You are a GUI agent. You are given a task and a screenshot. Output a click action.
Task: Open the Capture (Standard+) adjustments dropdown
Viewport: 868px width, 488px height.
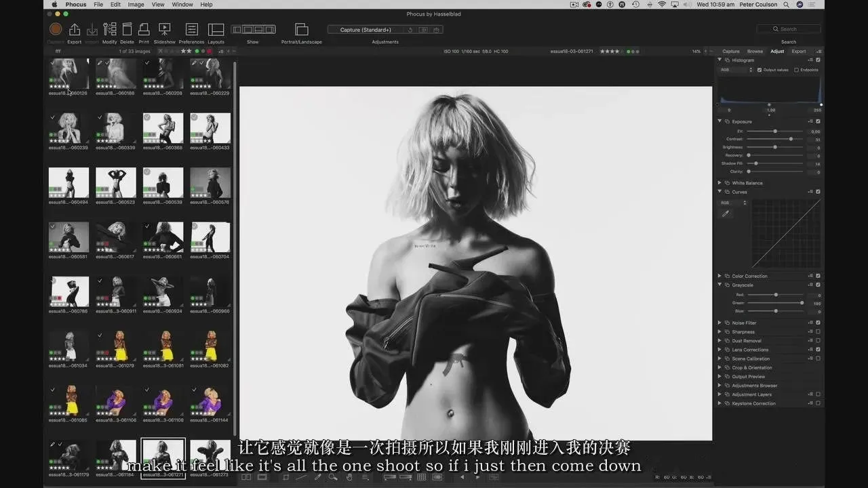click(x=366, y=30)
